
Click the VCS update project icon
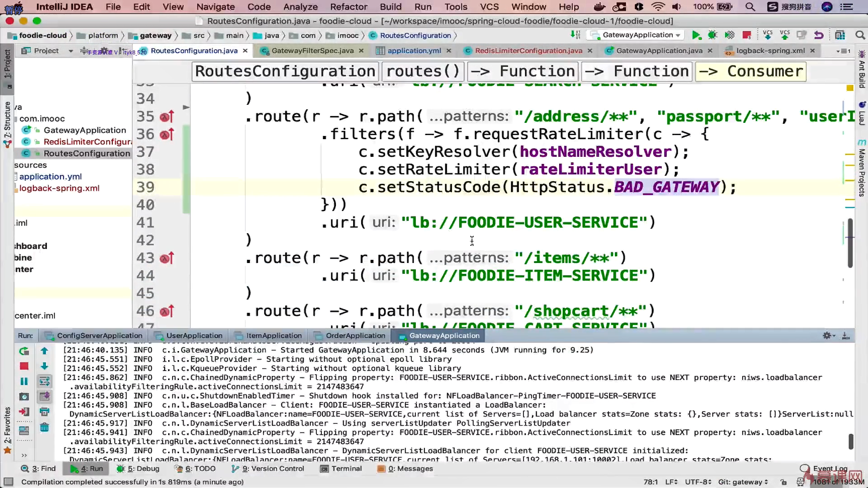click(x=767, y=35)
